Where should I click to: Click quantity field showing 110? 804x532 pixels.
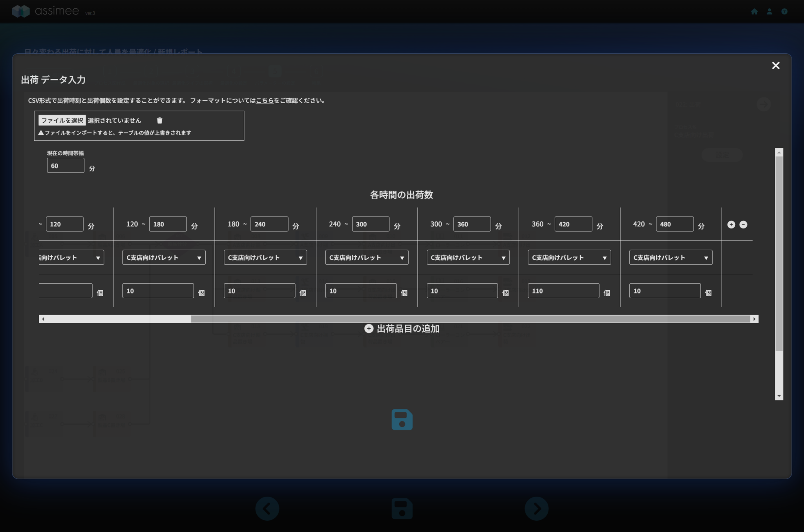(x=563, y=291)
